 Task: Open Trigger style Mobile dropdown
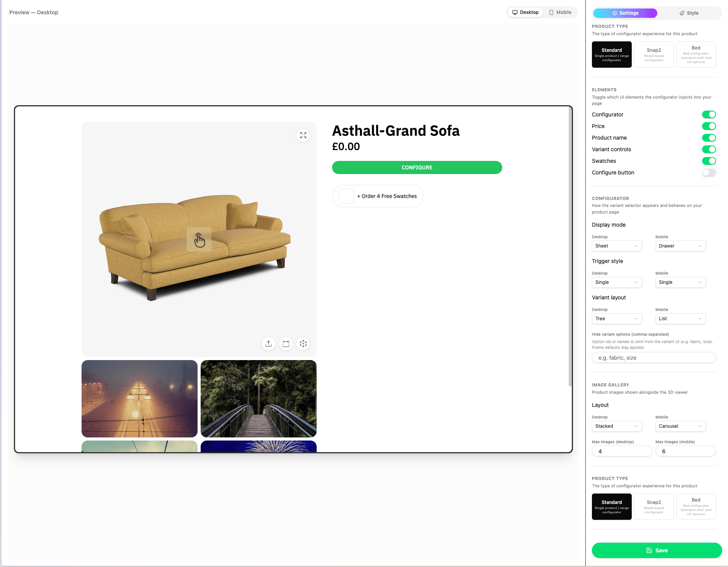[680, 282]
